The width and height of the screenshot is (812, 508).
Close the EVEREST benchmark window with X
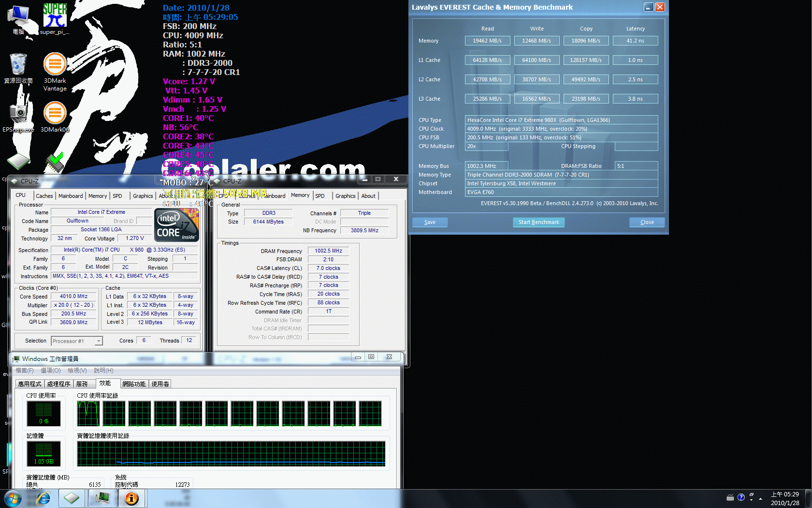[x=660, y=7]
